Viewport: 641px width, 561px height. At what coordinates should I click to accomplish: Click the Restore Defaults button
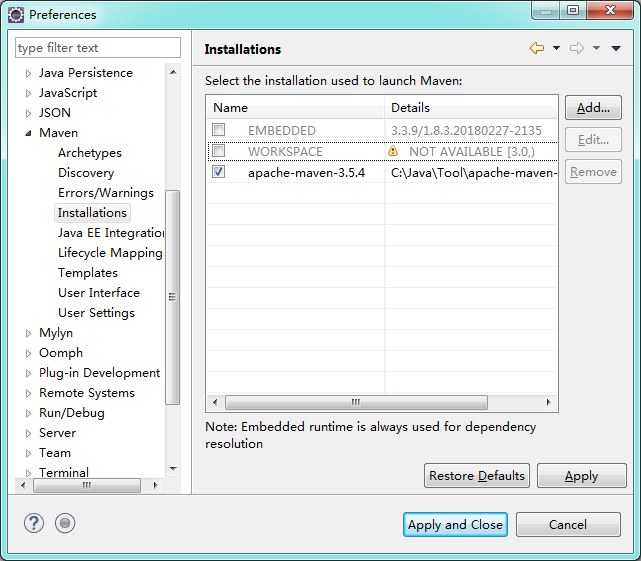[x=477, y=476]
